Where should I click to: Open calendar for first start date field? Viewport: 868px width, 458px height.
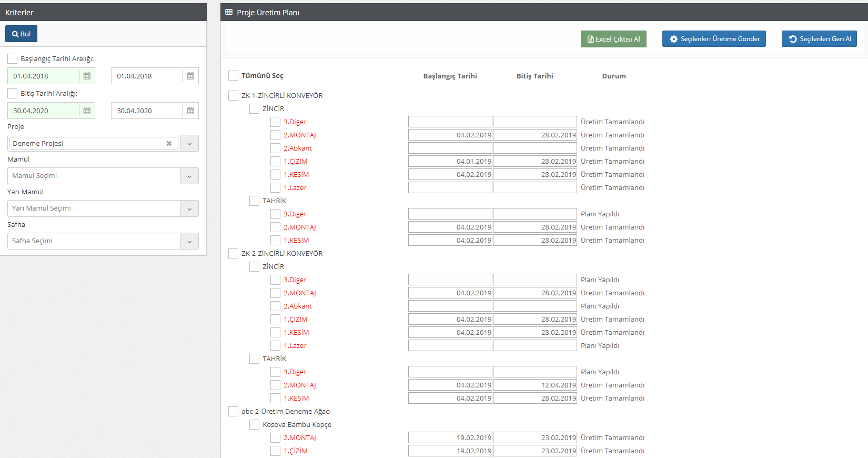[x=87, y=76]
